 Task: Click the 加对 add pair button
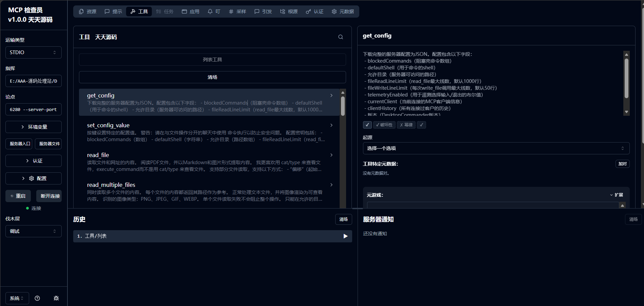tap(623, 164)
